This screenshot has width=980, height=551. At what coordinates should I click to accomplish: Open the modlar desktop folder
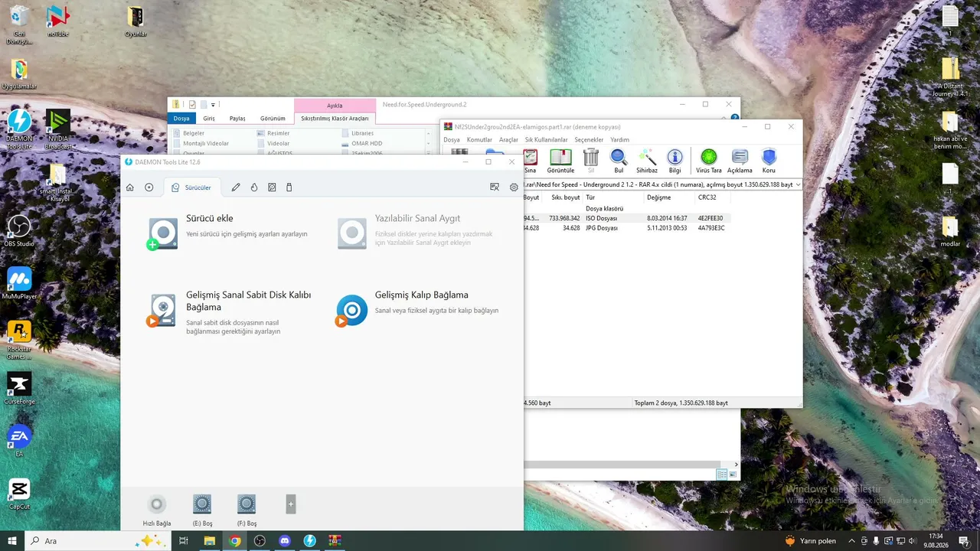(950, 232)
